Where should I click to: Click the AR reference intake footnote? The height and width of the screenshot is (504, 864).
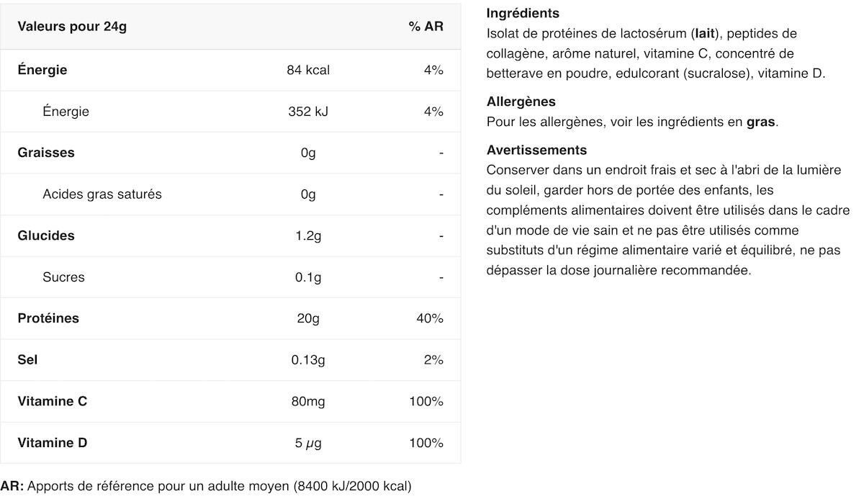coord(206,486)
